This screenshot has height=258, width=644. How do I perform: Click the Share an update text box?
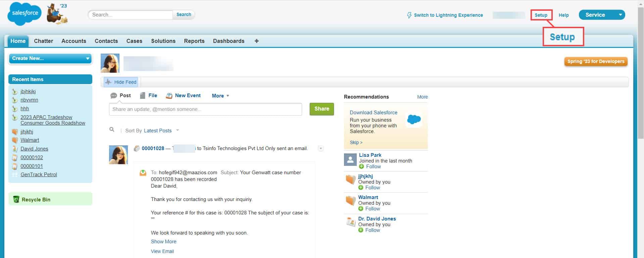[x=205, y=109]
